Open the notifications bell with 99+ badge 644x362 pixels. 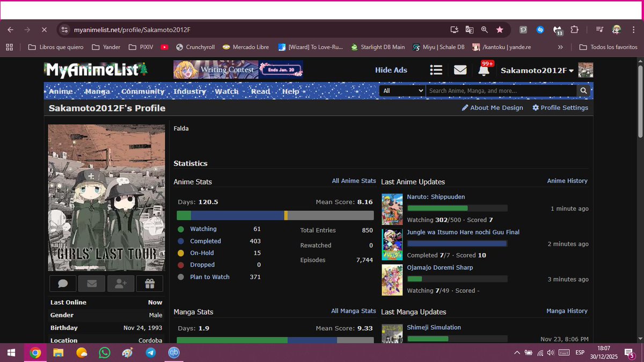tap(484, 70)
